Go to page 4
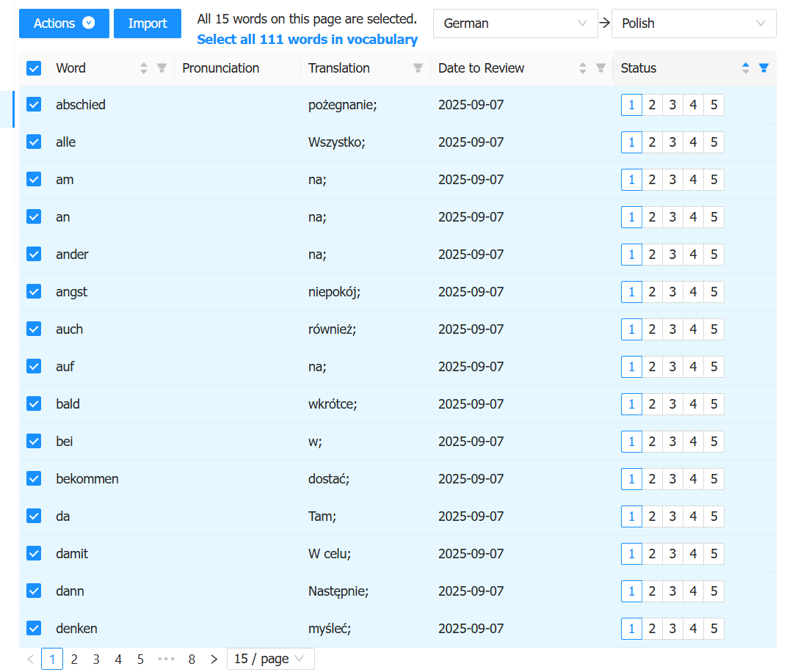The height and width of the screenshot is (672, 809). 118,659
